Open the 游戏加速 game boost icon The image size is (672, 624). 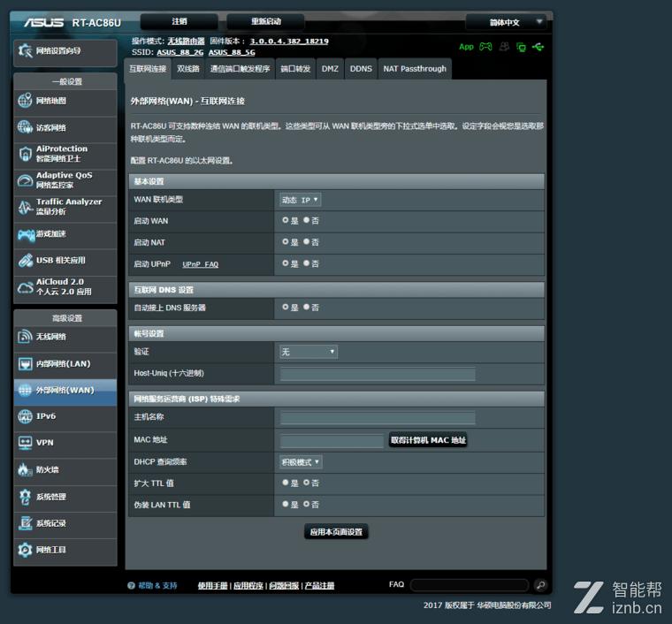26,234
